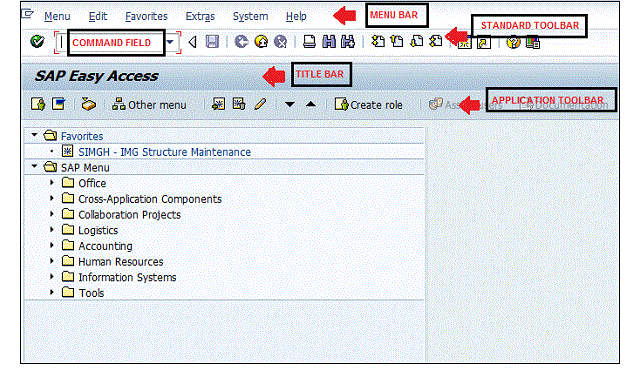
Task: Expand the Logistics folder arrow
Action: (x=52, y=229)
